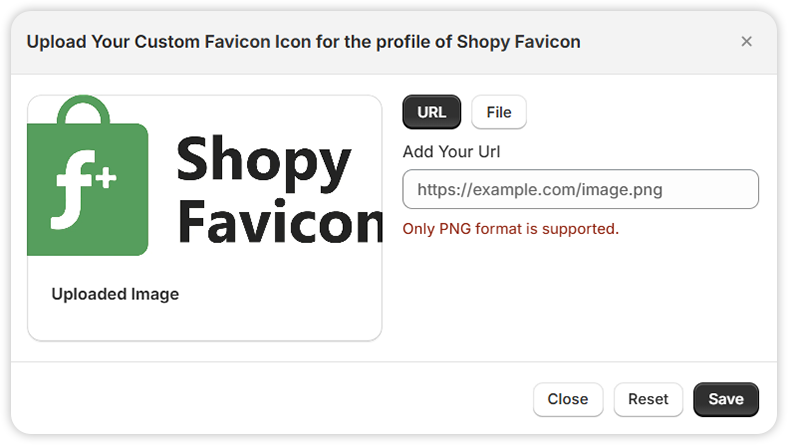Click the word Shopy in the logo preview
This screenshot has width=788, height=445.
click(x=263, y=162)
